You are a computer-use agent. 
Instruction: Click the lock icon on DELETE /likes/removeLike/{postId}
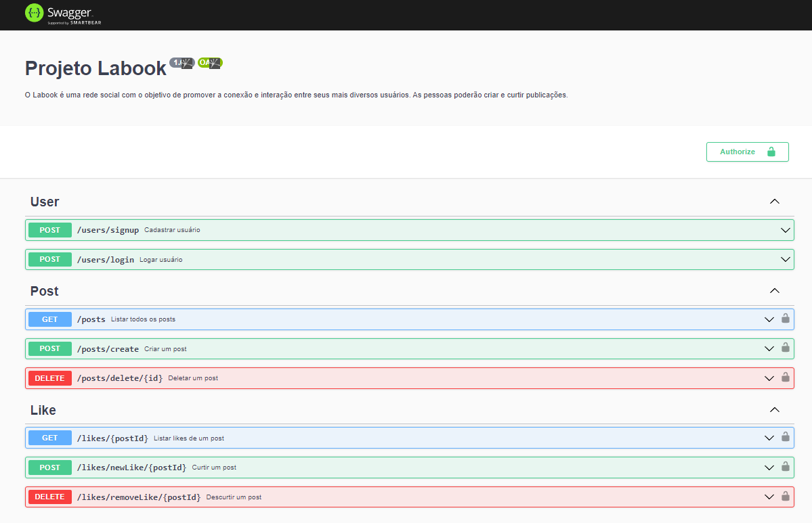point(786,497)
